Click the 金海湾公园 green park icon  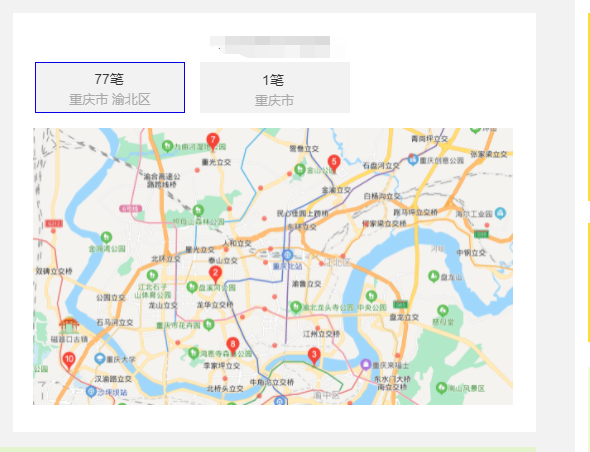(106, 237)
